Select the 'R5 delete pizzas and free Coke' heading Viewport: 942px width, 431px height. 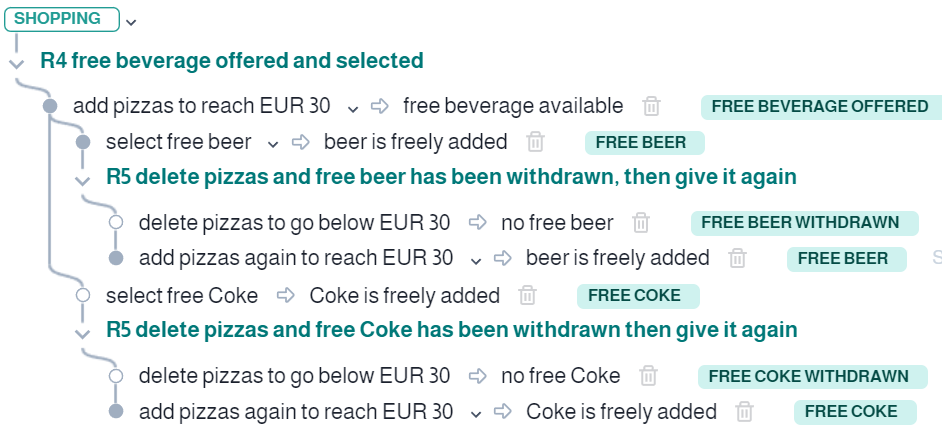[452, 330]
